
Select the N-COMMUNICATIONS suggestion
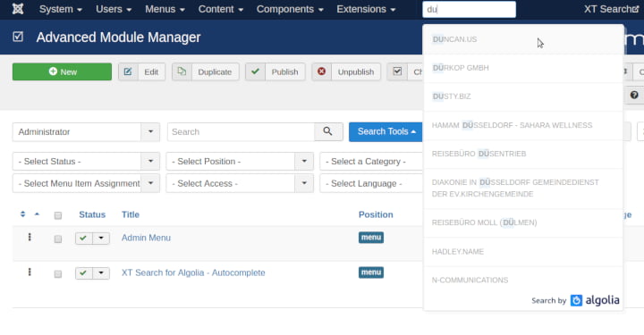[523, 280]
